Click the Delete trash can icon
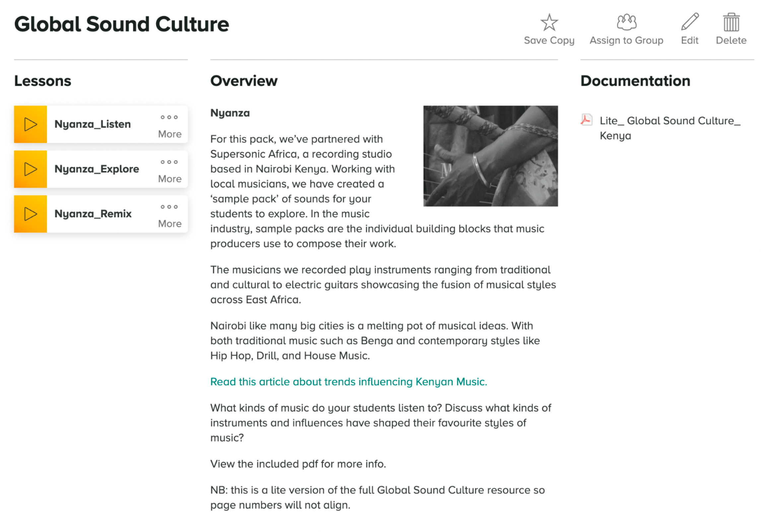Viewport: 766px width, 532px height. coord(731,22)
